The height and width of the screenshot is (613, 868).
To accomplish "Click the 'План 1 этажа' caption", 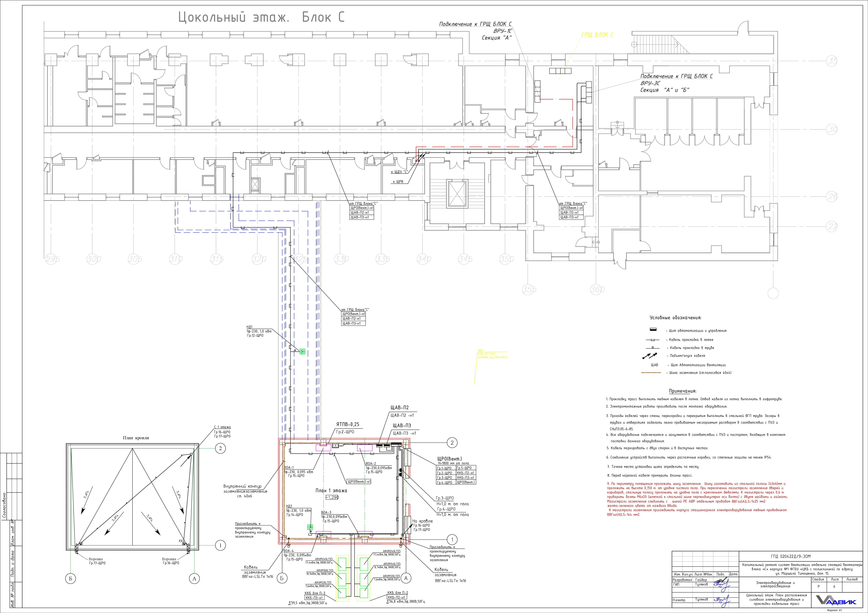I will click(x=331, y=491).
